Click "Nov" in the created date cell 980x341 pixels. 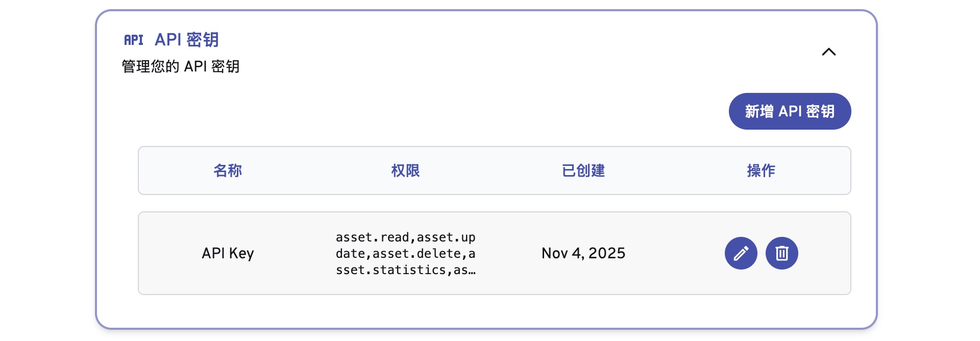[554, 253]
